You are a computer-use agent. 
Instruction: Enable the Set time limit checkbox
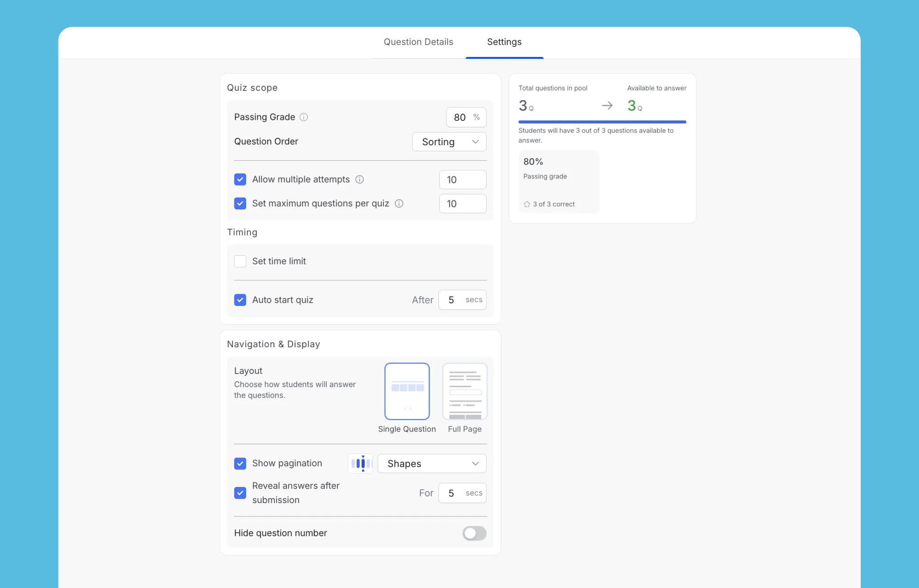point(240,261)
